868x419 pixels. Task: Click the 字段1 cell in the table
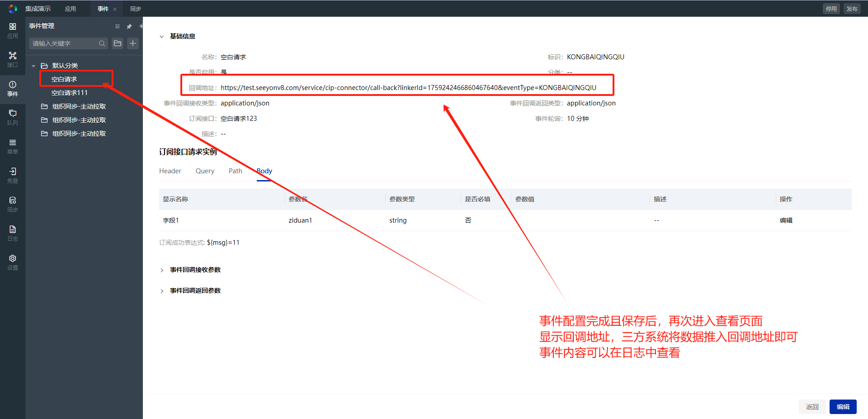(x=171, y=220)
